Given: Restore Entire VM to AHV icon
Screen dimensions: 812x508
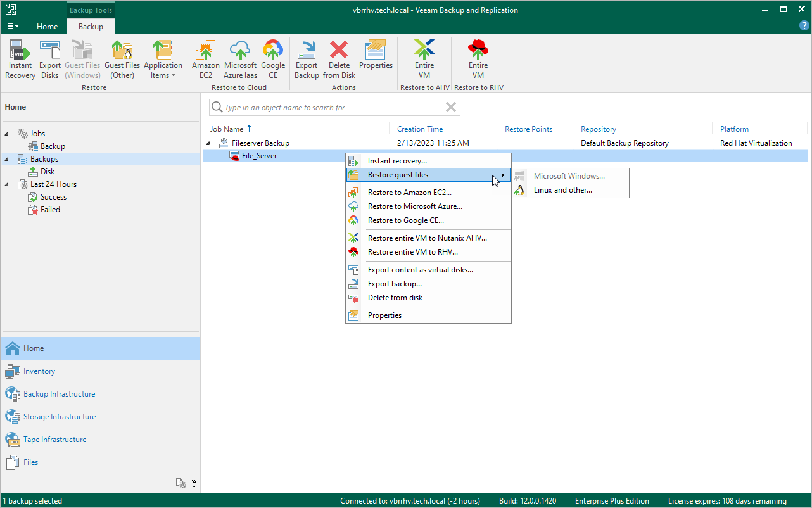Looking at the screenshot, I should [424, 60].
